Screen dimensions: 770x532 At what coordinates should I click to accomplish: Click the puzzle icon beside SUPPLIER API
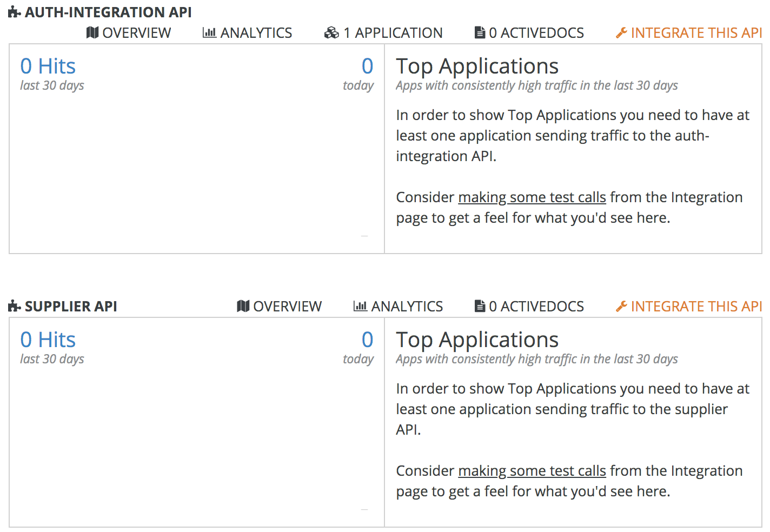pyautogui.click(x=15, y=307)
